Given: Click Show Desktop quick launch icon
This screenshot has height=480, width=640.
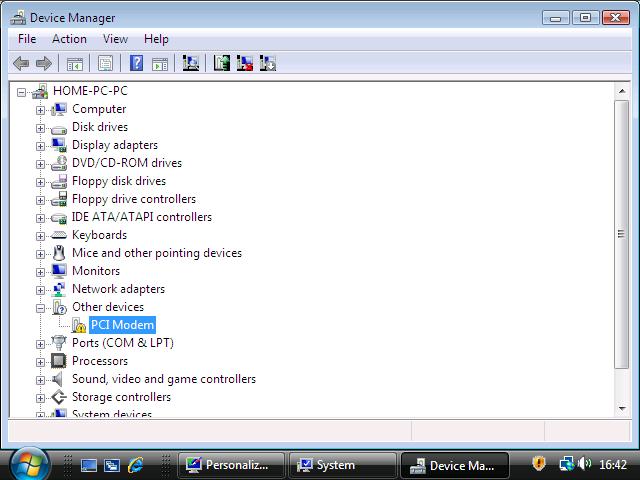Looking at the screenshot, I should [x=89, y=465].
